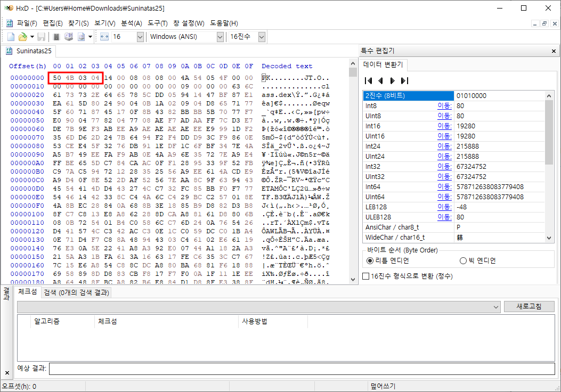Click the bytes-per-row width arrows icon
The height and width of the screenshot is (392, 561).
tap(104, 37)
